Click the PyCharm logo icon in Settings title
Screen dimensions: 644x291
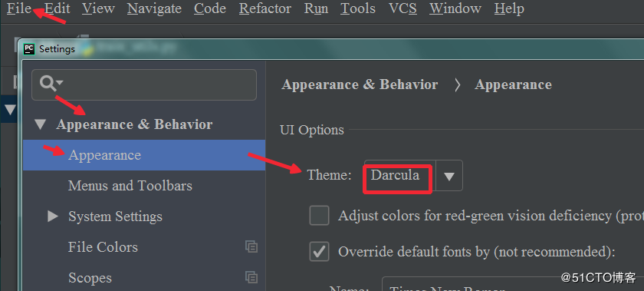click(29, 49)
